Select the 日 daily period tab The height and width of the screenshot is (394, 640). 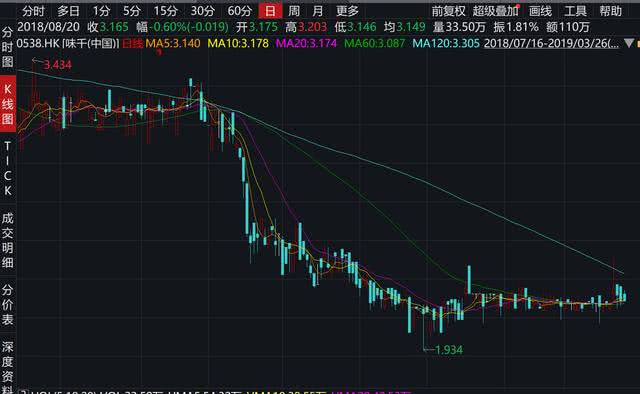[270, 11]
